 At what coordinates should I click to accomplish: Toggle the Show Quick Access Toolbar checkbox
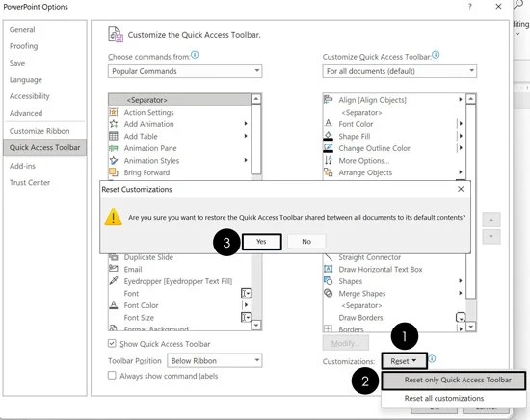pos(112,344)
